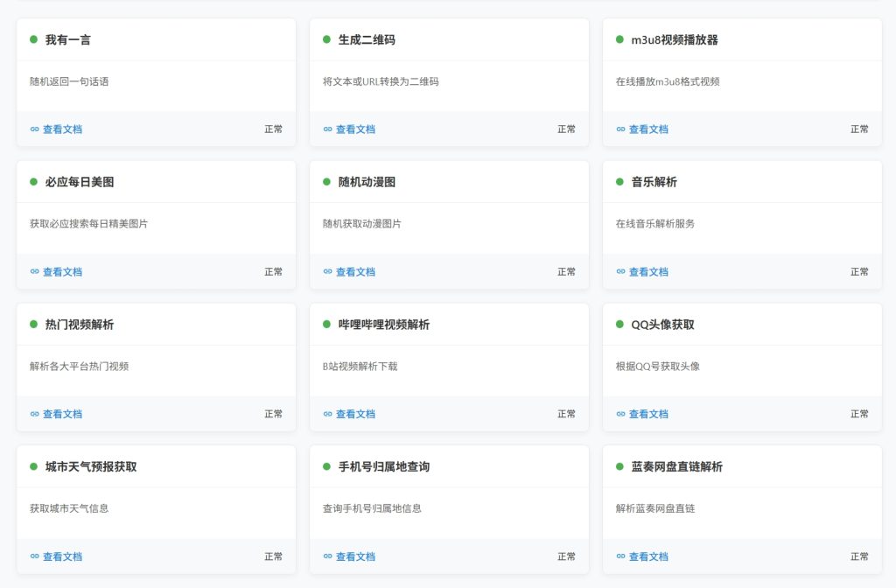Image resolution: width=896 pixels, height=588 pixels.
Task: View docs link for 热门视频解析
Action: pyautogui.click(x=62, y=415)
